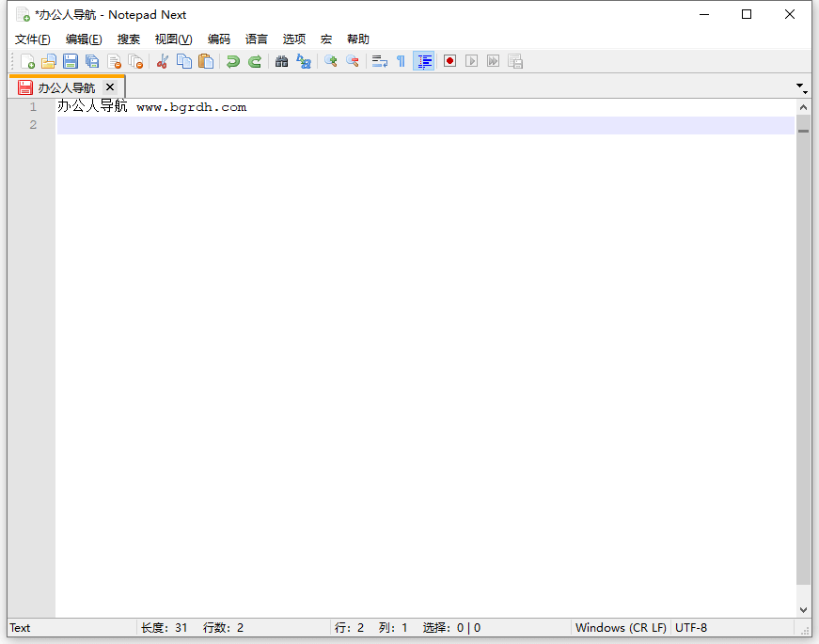The width and height of the screenshot is (819, 644).
Task: Click the Open file folder icon
Action: tap(49, 61)
